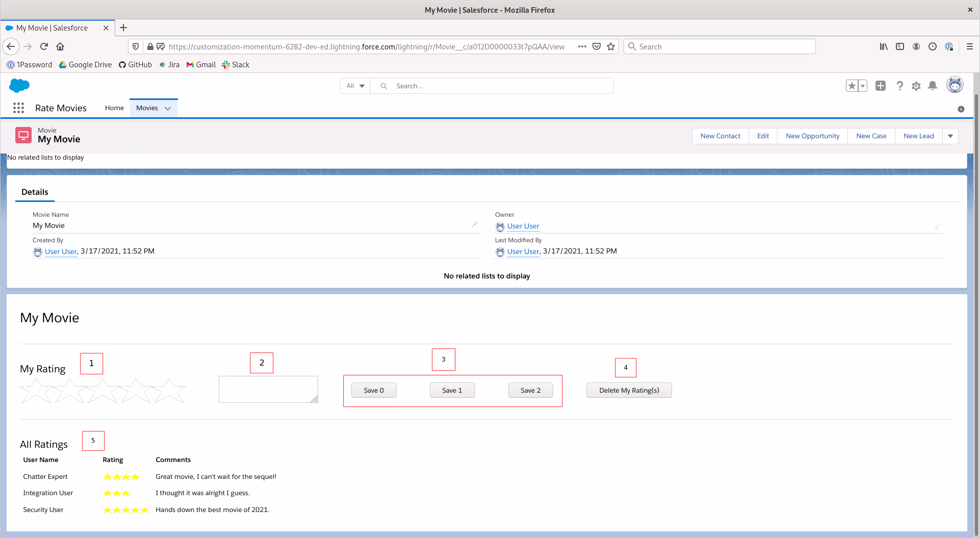Image resolution: width=980 pixels, height=538 pixels.
Task: Select the fifth star in My Rating
Action: [169, 391]
